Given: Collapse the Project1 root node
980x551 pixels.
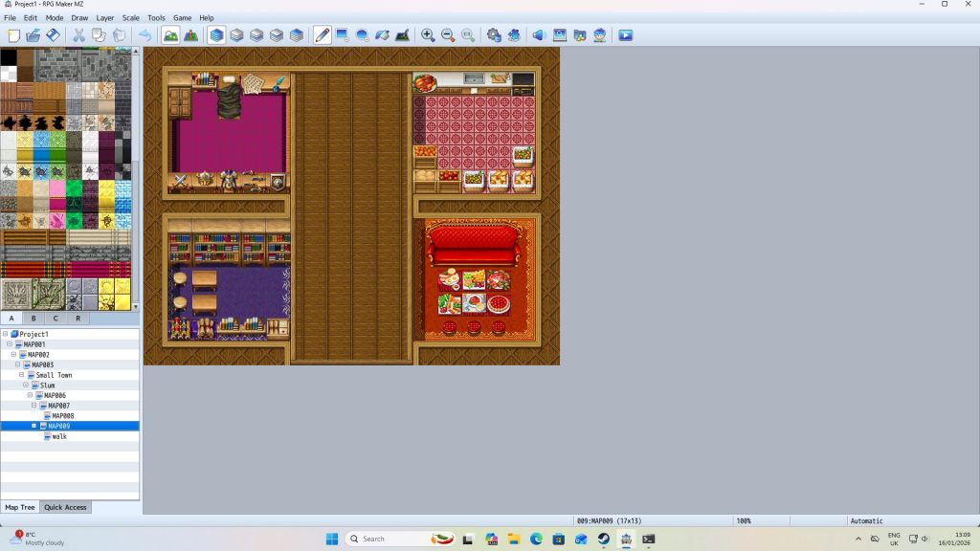Looking at the screenshot, I should click(x=5, y=334).
